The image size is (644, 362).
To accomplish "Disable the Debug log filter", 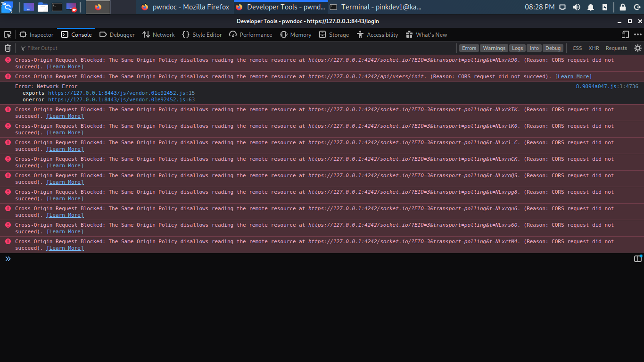I will 553,48.
